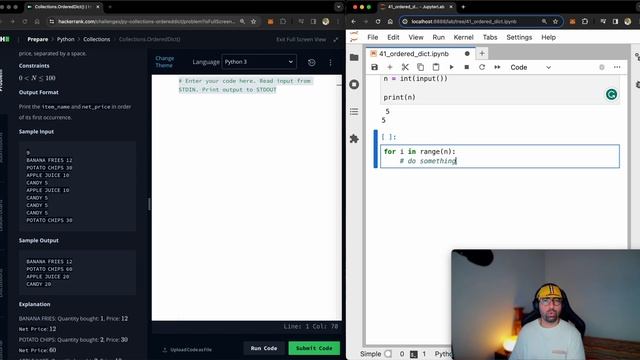640x360 pixels.
Task: Run the selected cell with the play icon
Action: coord(451,67)
